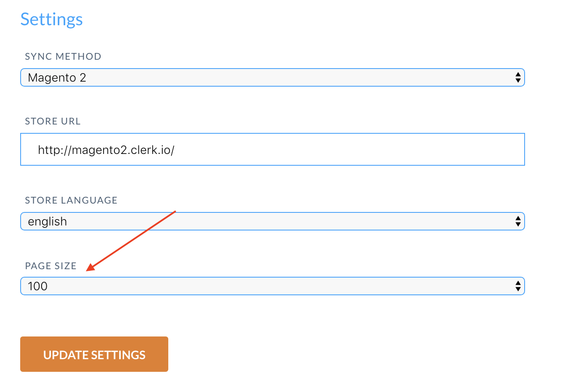Click the red arrow annotation head
This screenshot has height=392, width=573.
click(90, 268)
